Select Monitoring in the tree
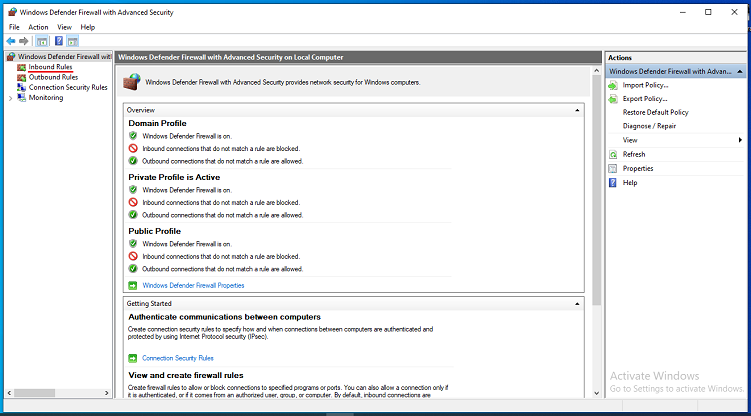This screenshot has width=751, height=416. (46, 98)
